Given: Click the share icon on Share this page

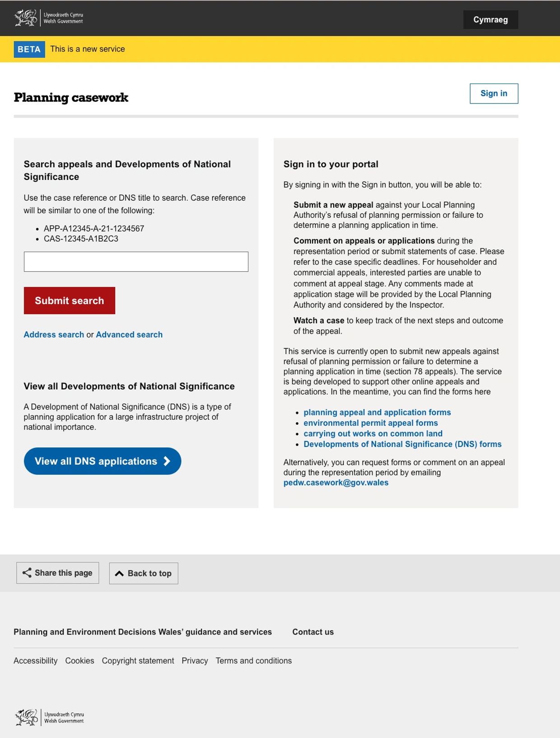Looking at the screenshot, I should [27, 573].
